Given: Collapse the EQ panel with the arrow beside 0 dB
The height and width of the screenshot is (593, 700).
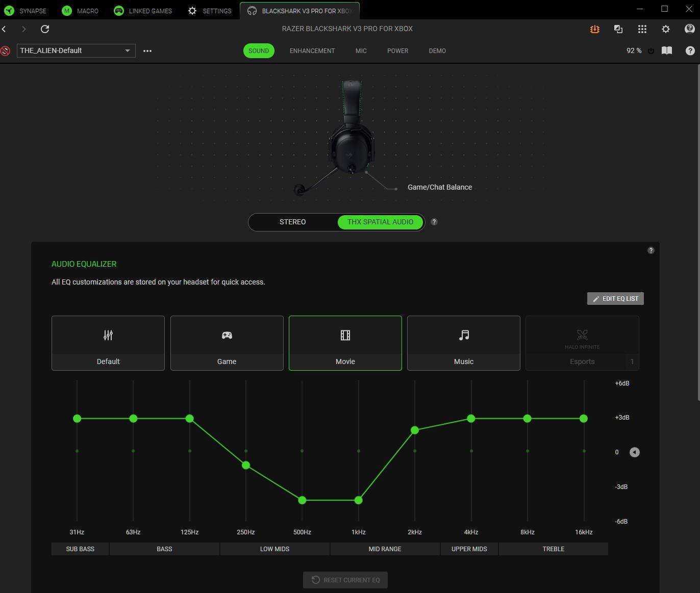Looking at the screenshot, I should 634,452.
